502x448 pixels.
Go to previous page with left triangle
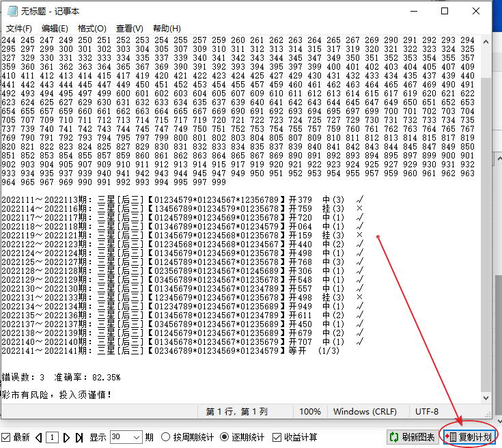[39, 438]
